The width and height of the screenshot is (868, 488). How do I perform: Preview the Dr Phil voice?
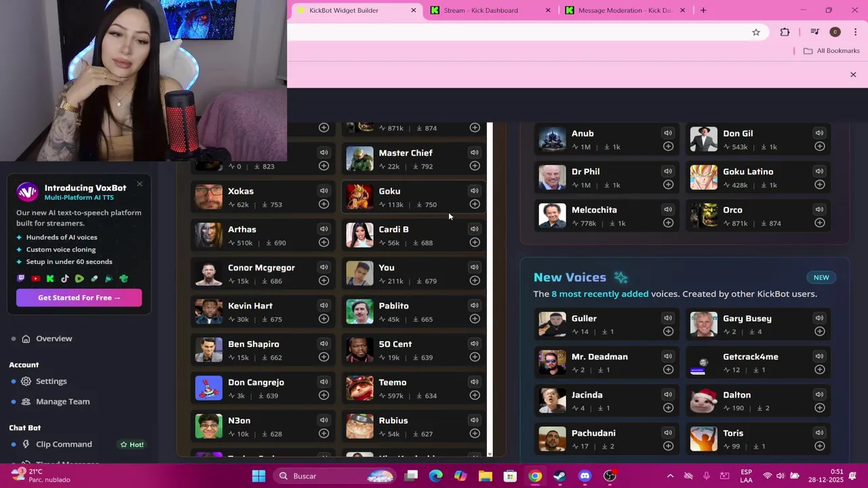point(668,171)
